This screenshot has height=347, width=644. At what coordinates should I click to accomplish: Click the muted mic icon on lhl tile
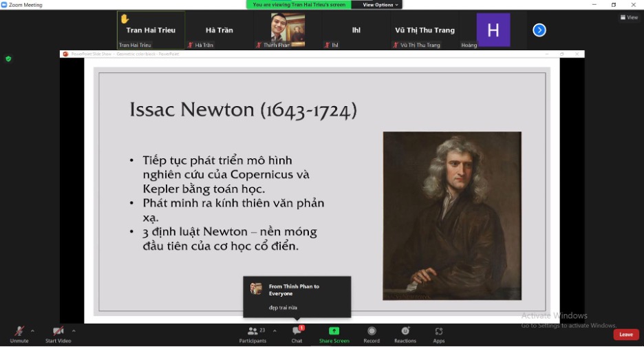coord(327,45)
